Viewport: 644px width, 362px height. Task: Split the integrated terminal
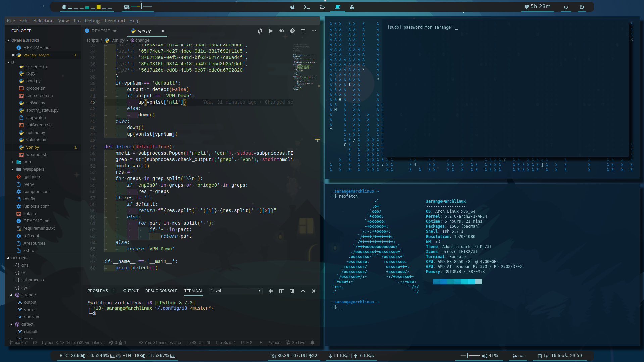[x=282, y=291]
